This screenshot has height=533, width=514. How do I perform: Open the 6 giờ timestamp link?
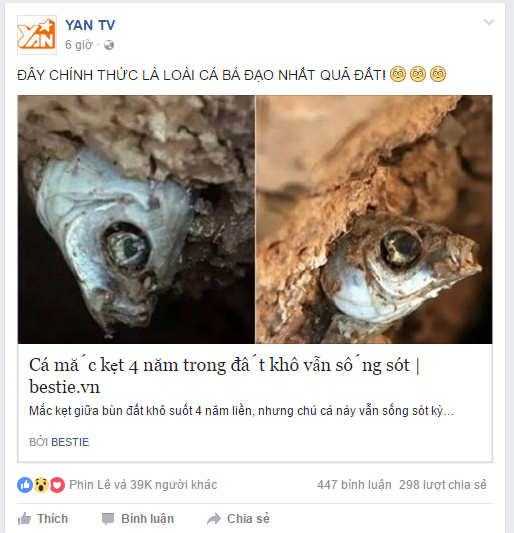[79, 45]
